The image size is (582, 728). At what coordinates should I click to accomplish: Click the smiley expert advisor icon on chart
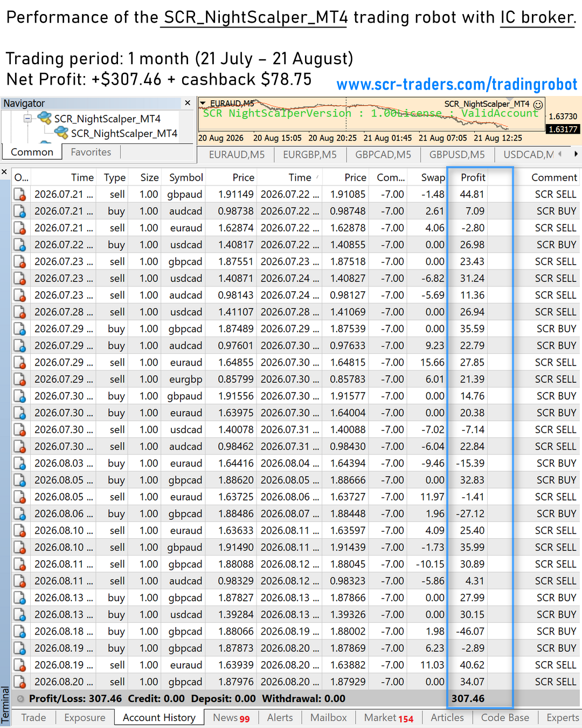[x=538, y=104]
